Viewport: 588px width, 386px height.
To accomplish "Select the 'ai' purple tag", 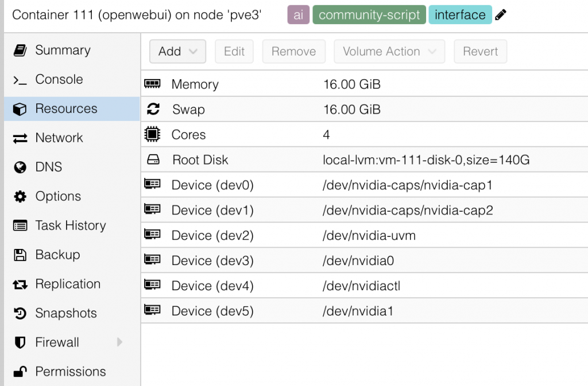I will tap(298, 15).
